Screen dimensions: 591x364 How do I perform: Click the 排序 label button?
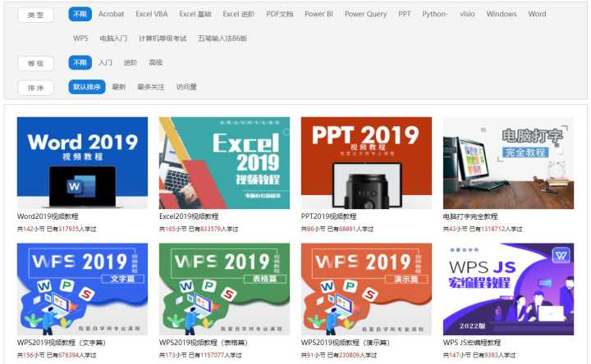(35, 88)
